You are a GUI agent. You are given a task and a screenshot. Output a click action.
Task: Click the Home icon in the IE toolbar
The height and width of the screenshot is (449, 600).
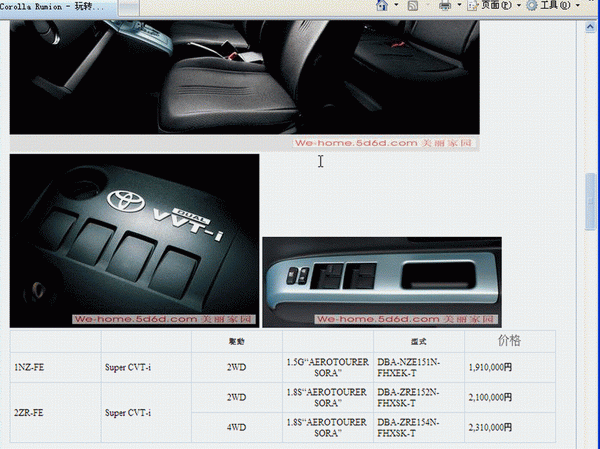[382, 5]
